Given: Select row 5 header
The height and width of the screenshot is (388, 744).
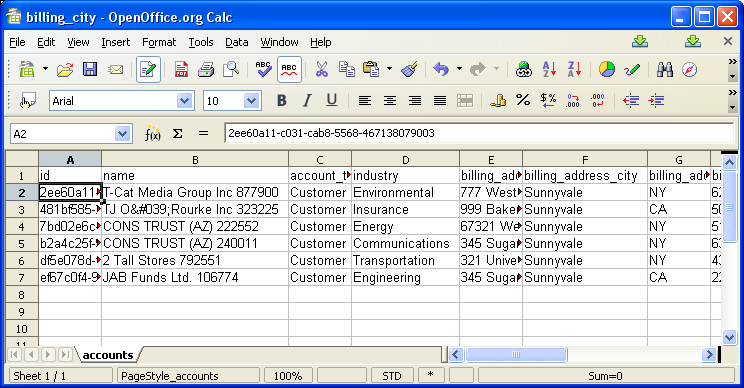Looking at the screenshot, I should click(21, 243).
